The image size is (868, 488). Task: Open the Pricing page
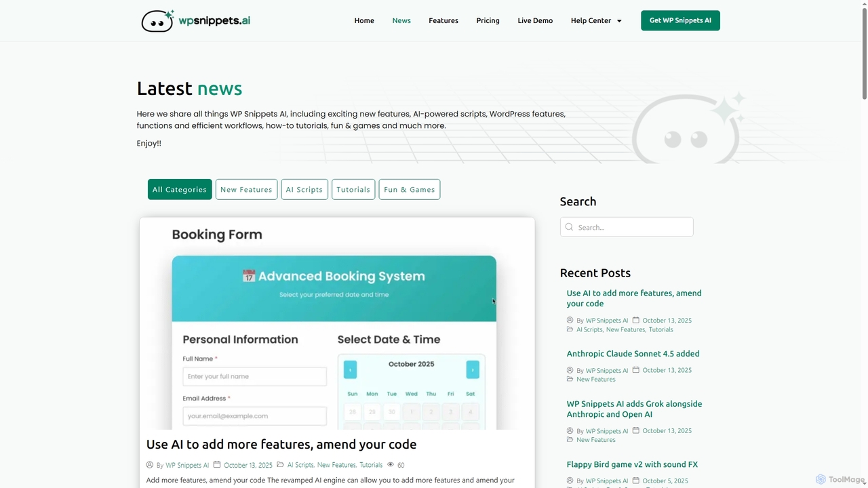click(x=488, y=20)
